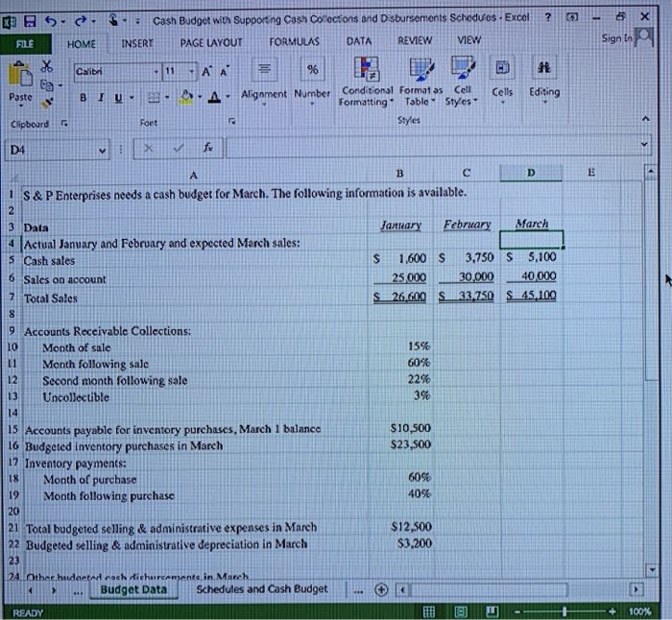
Task: Switch to Page Break Preview in status bar
Action: pyautogui.click(x=492, y=611)
